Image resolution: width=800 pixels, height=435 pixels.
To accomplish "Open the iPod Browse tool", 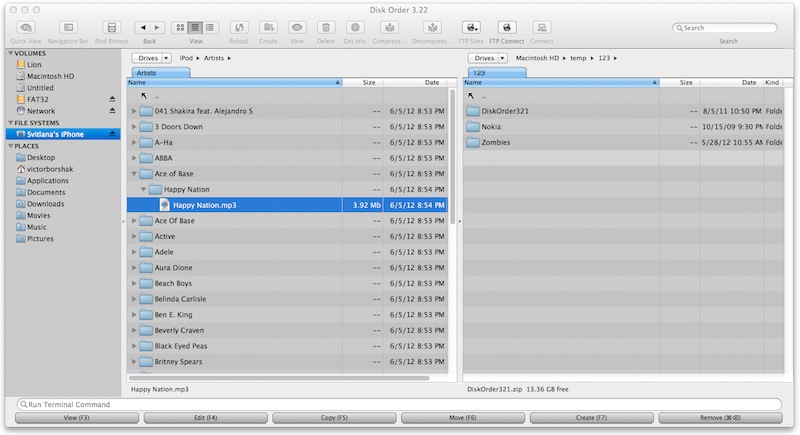I will click(x=112, y=27).
